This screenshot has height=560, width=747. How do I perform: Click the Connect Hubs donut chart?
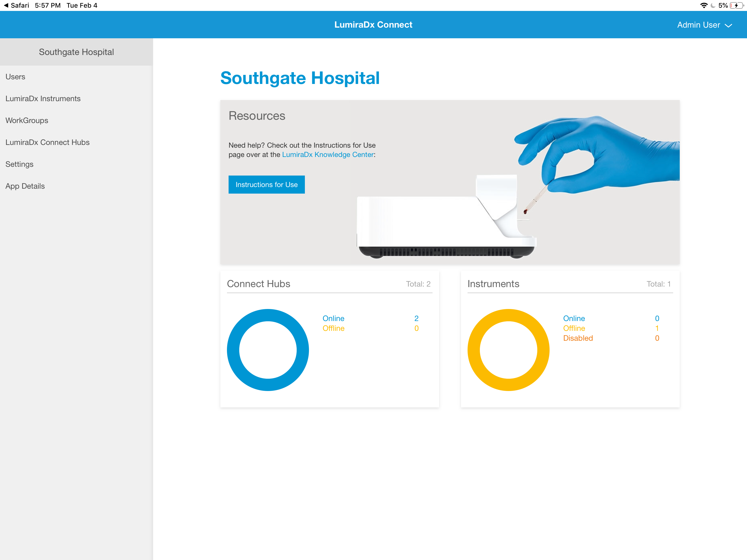268,350
